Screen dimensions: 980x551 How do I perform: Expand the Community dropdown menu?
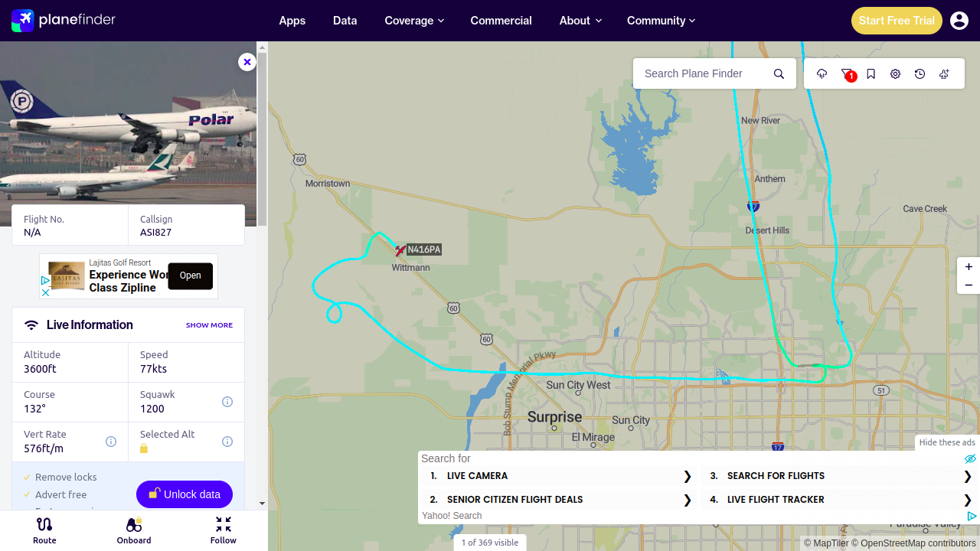pos(661,21)
